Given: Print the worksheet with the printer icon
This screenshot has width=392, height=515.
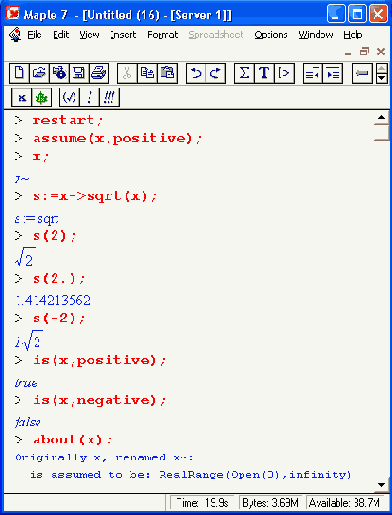Looking at the screenshot, I should pos(99,73).
